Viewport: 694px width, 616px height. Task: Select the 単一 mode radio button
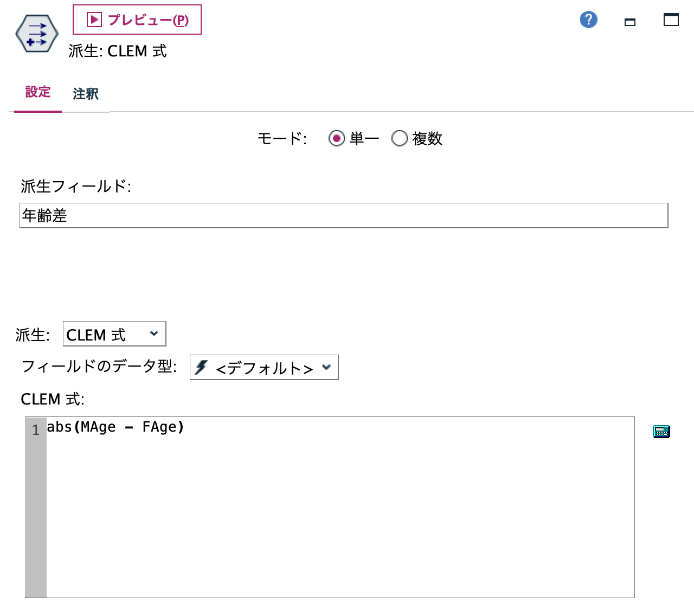[336, 138]
